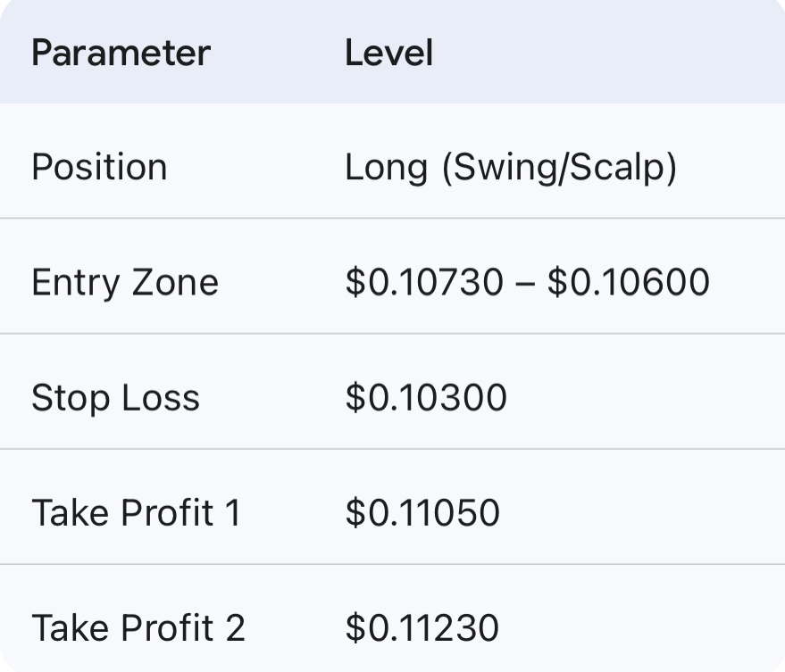The width and height of the screenshot is (785, 672).
Task: Click the $0.11050 take profit value
Action: click(x=422, y=513)
